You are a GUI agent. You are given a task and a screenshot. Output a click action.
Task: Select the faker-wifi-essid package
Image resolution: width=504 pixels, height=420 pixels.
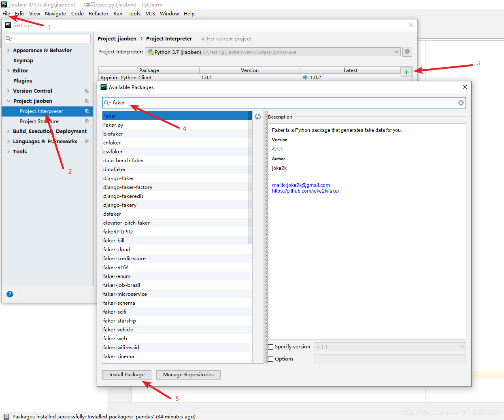tap(177, 348)
